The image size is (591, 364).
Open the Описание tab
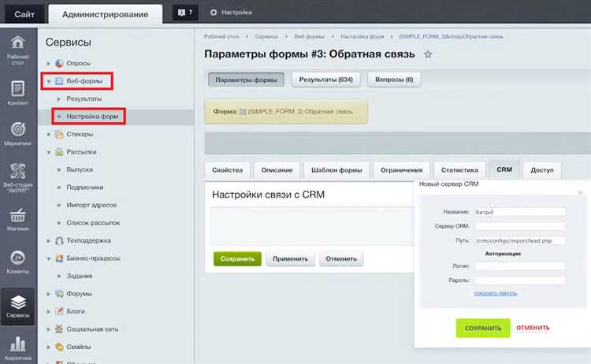277,170
